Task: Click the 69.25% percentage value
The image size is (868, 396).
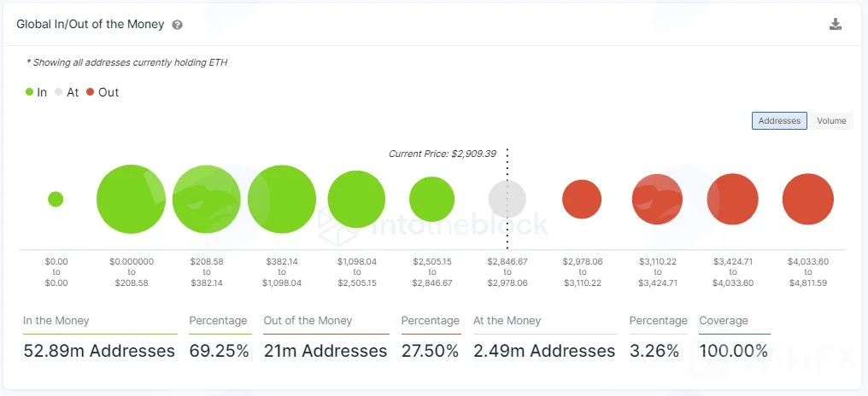Action: 220,351
